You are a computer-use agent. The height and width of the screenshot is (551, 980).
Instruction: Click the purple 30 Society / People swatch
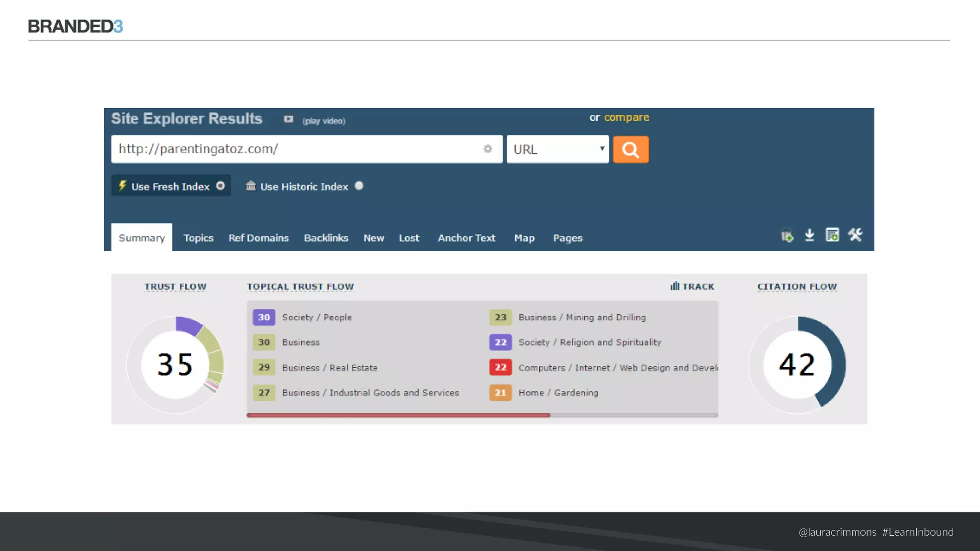click(x=264, y=317)
